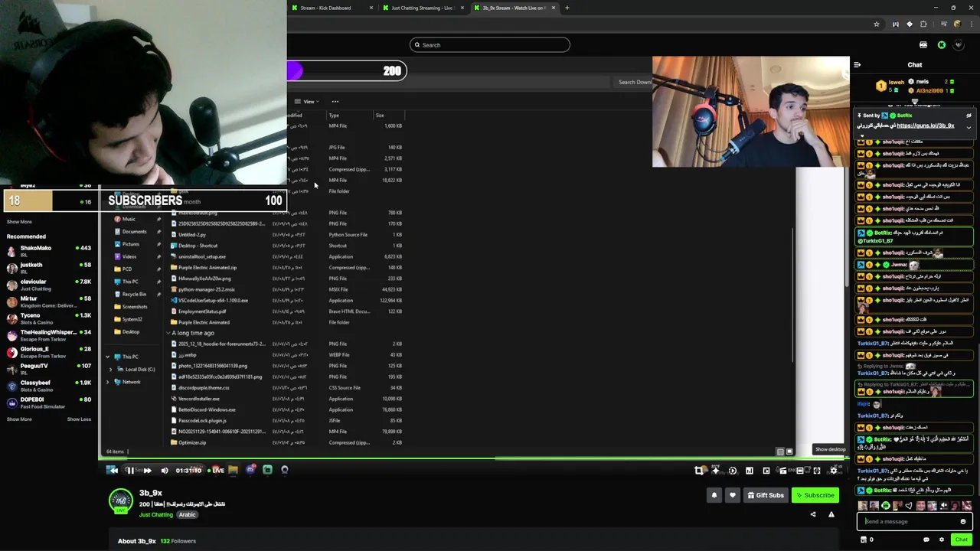Open View dropdown in streamed Explorer

coord(305,102)
